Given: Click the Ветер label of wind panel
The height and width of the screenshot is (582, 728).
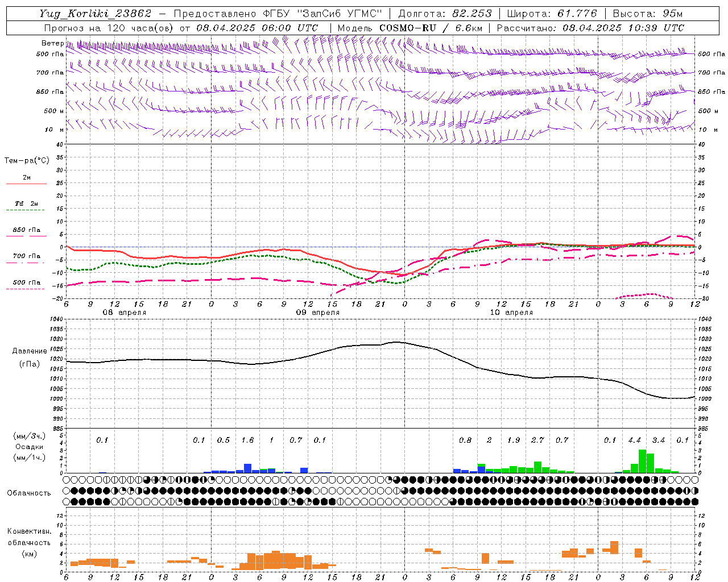Looking at the screenshot, I should [52, 43].
